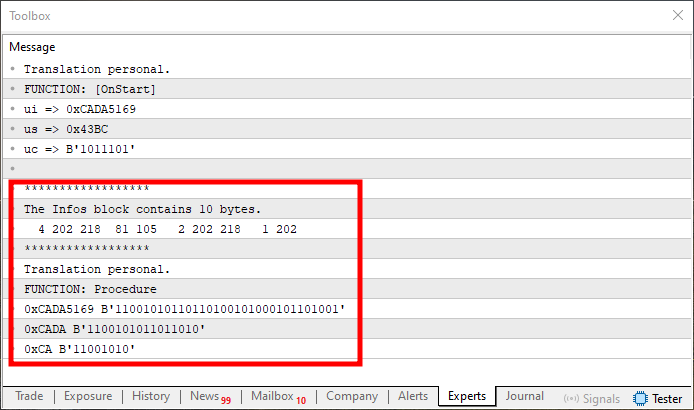Viewport: 694px width, 410px height.
Task: Select 'The Infos block contains 10 bytes.' row
Action: 347,209
